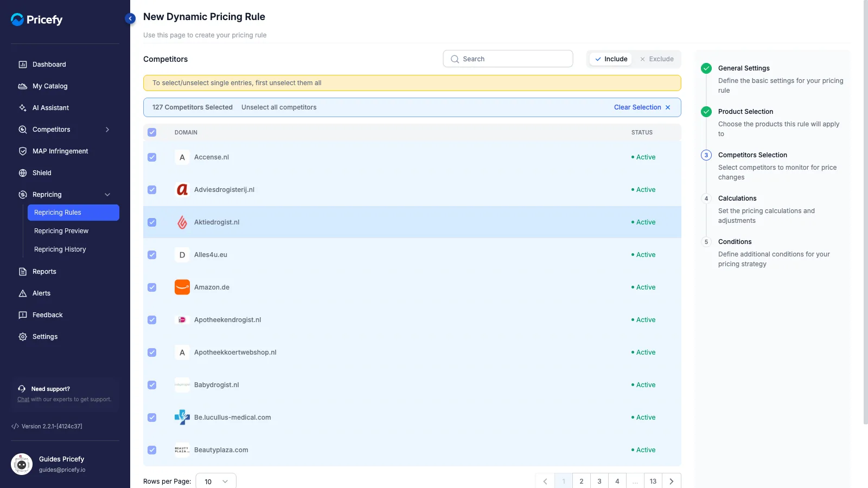
Task: Uncheck the Amazon.de checkbox
Action: [152, 287]
